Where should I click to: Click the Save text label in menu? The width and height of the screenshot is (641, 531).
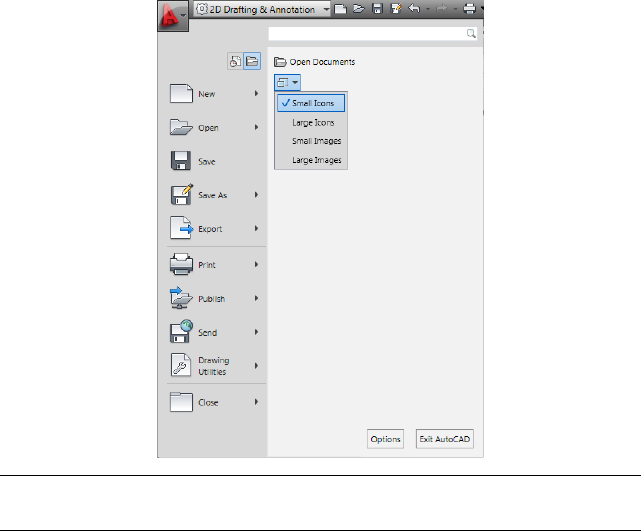[206, 162]
